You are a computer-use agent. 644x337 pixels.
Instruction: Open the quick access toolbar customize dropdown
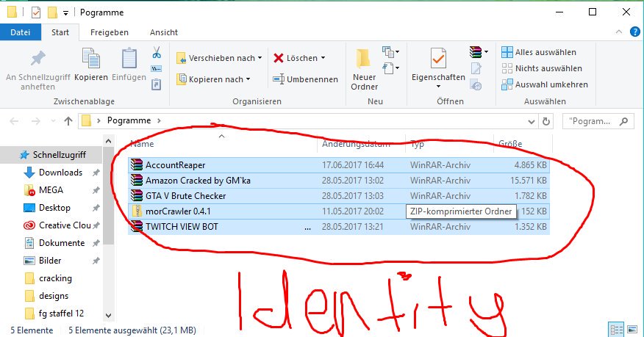click(65, 13)
